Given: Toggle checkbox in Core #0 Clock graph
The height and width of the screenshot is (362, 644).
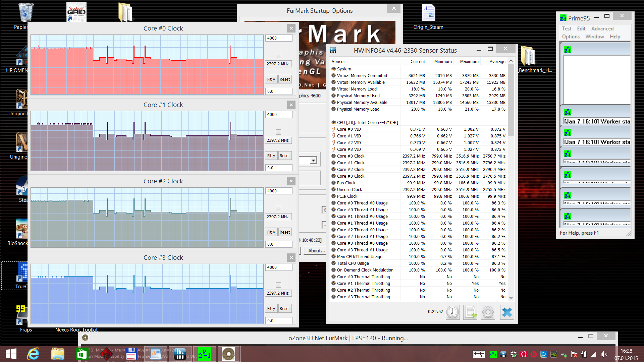Looking at the screenshot, I should 278,56.
